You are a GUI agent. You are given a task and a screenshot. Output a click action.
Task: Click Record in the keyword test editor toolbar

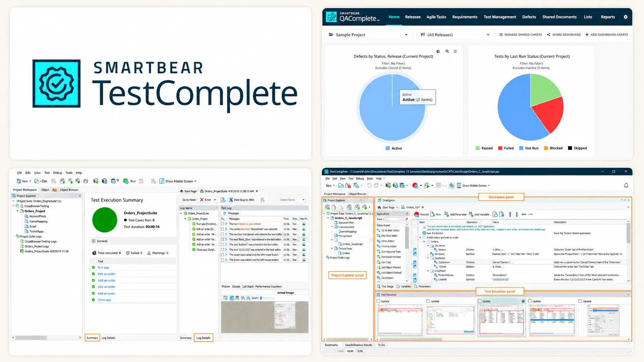[x=421, y=214]
